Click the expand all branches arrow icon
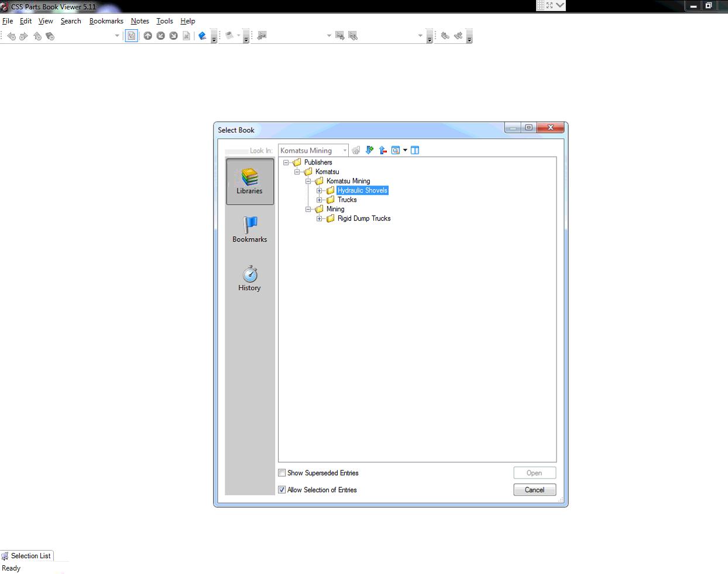The width and height of the screenshot is (728, 574). coord(369,150)
